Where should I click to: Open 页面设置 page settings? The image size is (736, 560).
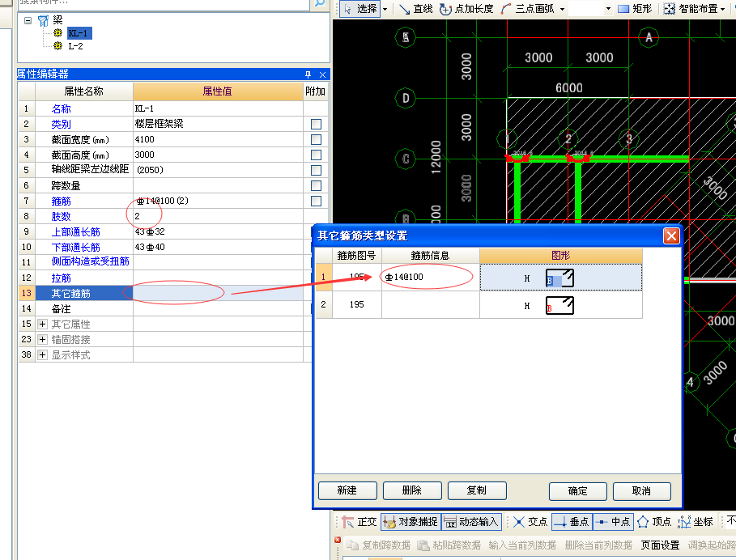click(660, 545)
